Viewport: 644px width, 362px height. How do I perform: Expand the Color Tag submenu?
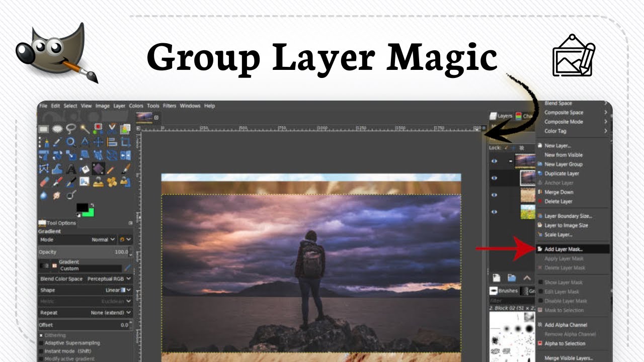[x=573, y=131]
